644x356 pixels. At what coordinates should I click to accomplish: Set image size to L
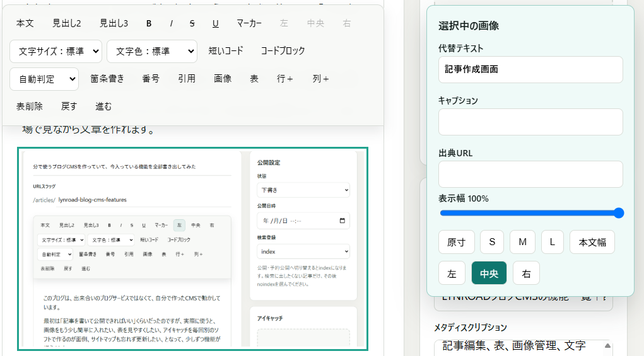[x=553, y=242]
